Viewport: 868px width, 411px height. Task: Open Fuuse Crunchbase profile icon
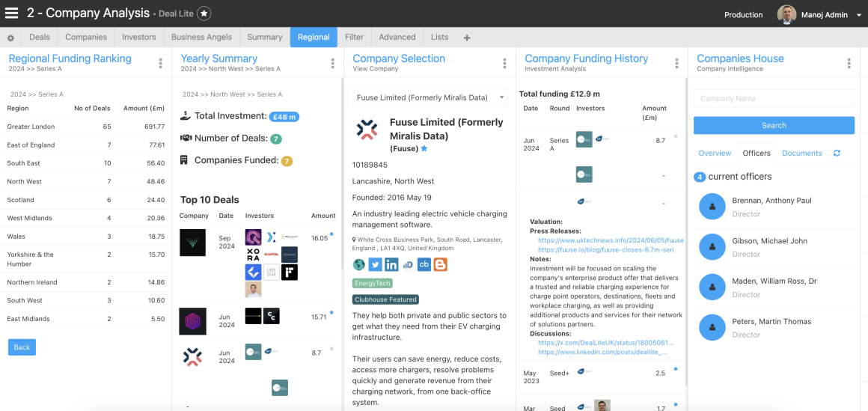point(424,264)
